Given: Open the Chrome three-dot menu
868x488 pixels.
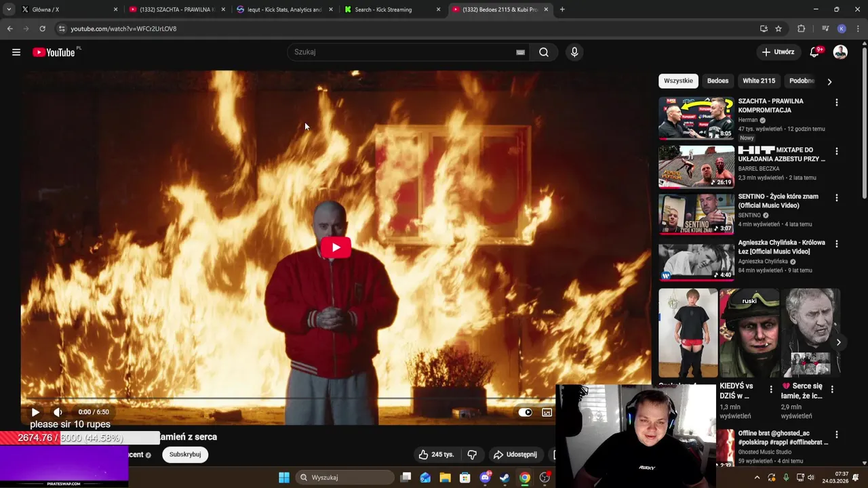Looking at the screenshot, I should tap(859, 28).
